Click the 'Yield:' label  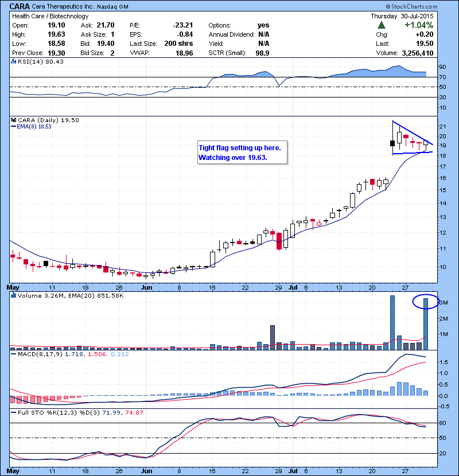(x=216, y=44)
